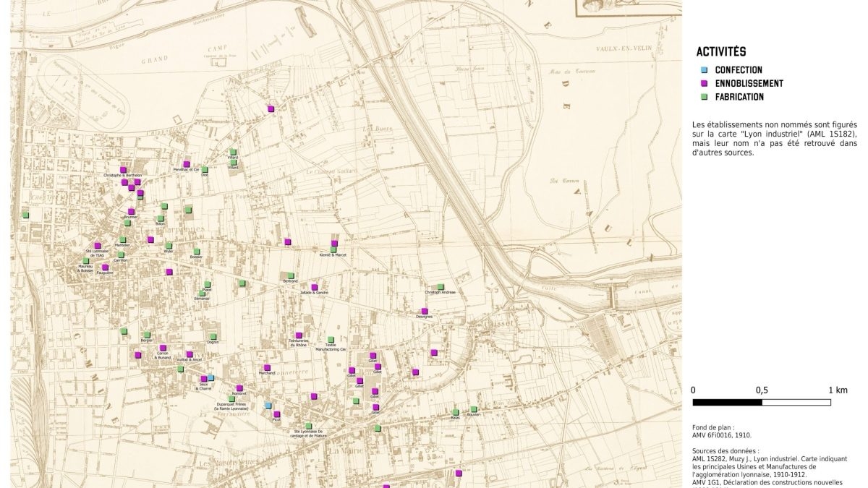Select the Jallade & Gendre marker
The width and height of the screenshot is (868, 488).
[314, 287]
